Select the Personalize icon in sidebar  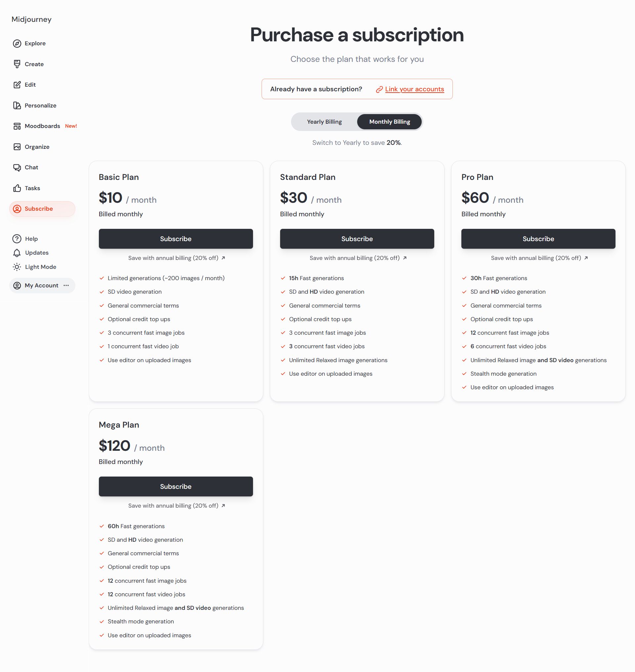17,105
